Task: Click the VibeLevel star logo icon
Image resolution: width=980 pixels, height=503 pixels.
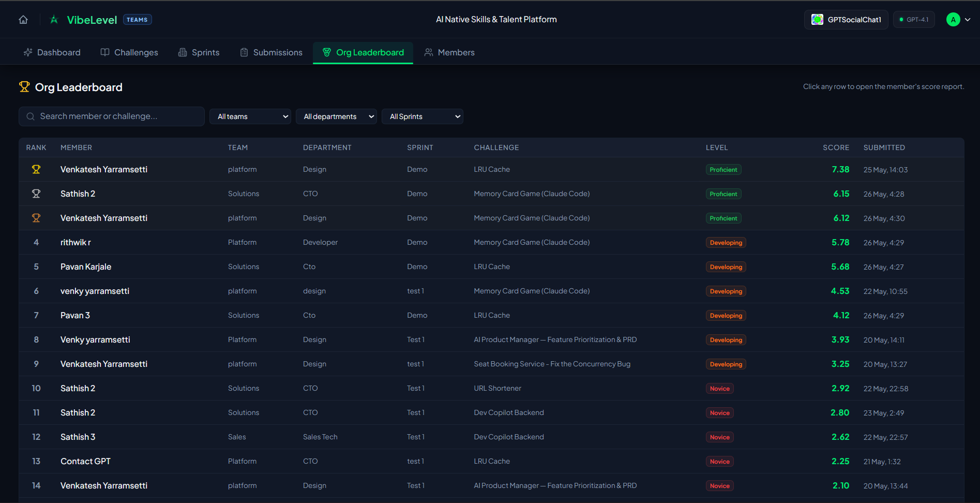Action: click(54, 20)
